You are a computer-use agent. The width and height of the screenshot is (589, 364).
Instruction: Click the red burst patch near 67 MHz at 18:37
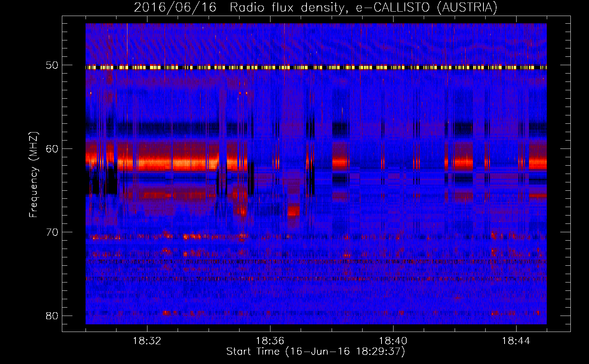click(x=293, y=211)
